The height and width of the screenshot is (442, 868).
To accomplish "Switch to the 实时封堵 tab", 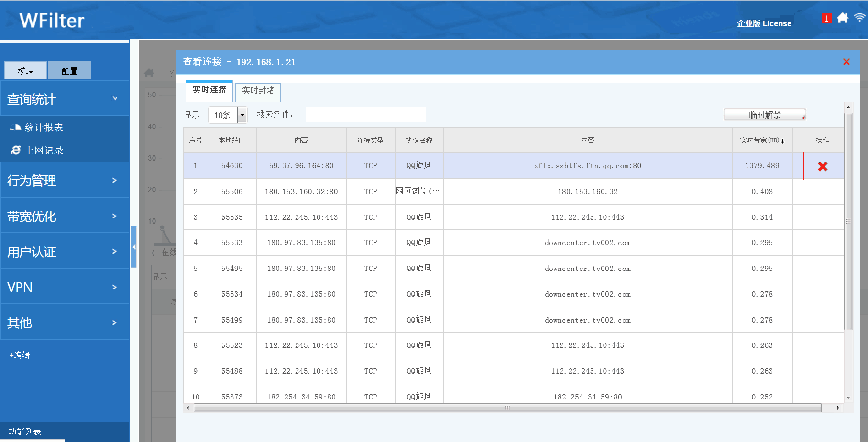I will point(258,91).
